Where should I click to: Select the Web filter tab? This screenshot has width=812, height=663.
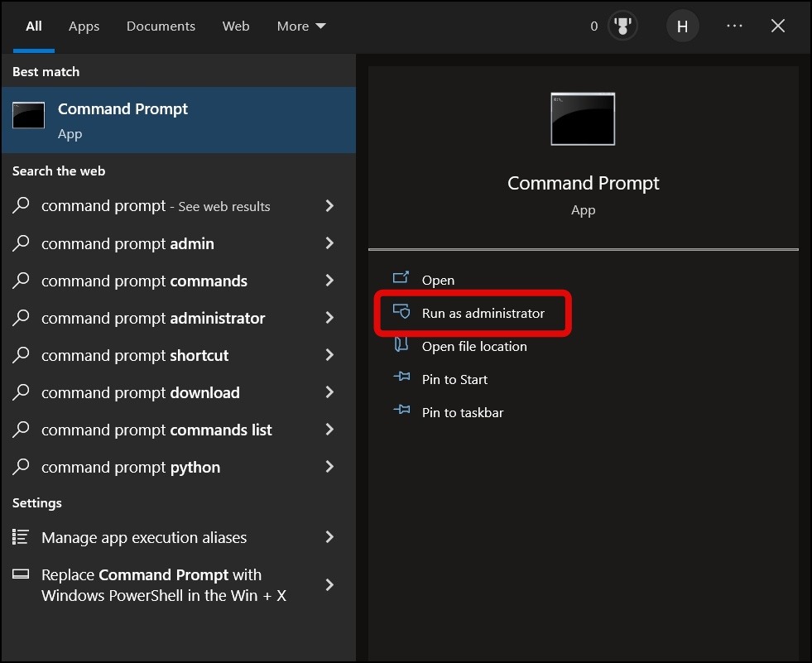(236, 26)
